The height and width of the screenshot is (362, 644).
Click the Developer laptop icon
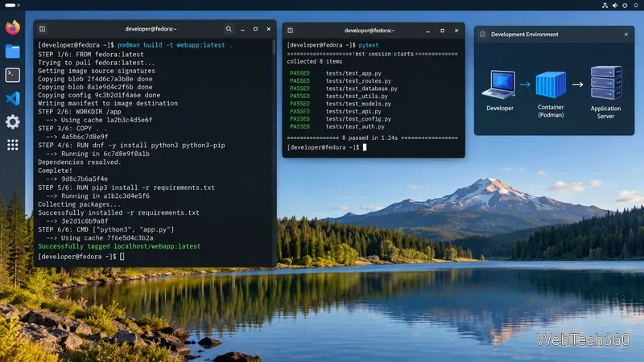(499, 84)
